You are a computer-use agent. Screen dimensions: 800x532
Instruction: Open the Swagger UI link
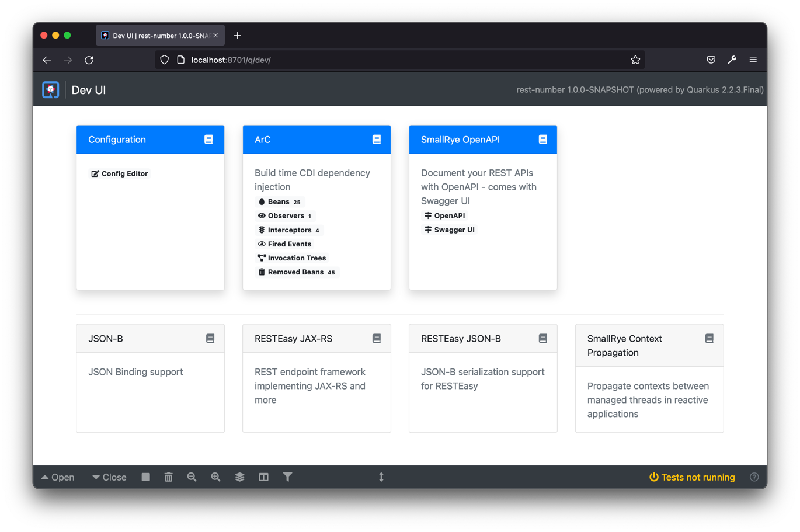pos(450,230)
